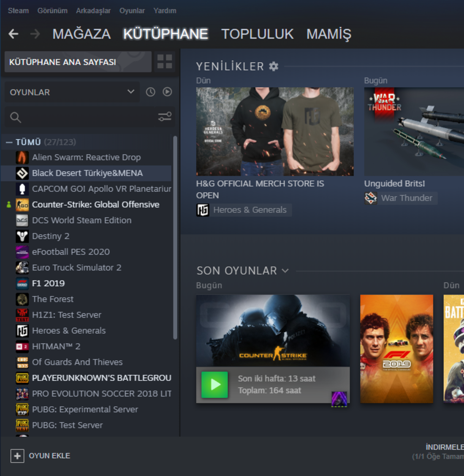Switch to Mağaza tab
Screen dimensions: 464x476
coord(82,34)
